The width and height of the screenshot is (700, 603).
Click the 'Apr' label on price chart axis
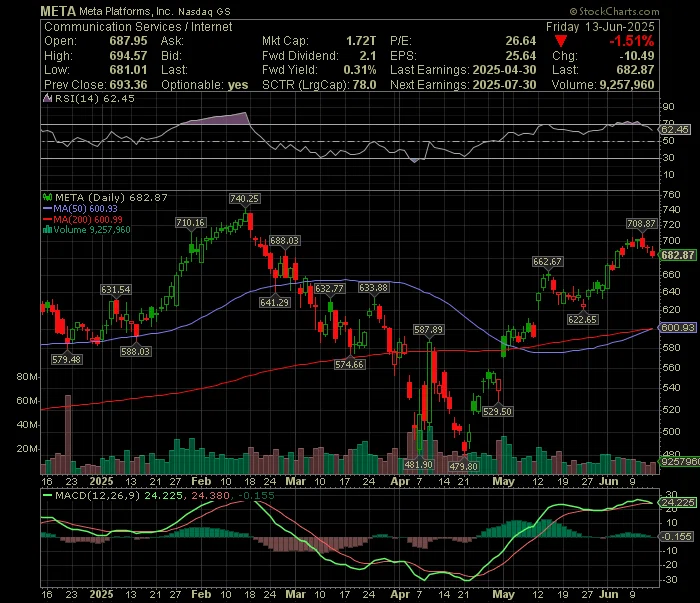coord(400,482)
